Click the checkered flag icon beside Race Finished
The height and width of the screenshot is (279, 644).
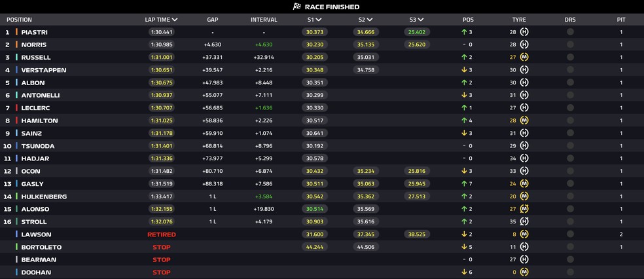click(297, 7)
